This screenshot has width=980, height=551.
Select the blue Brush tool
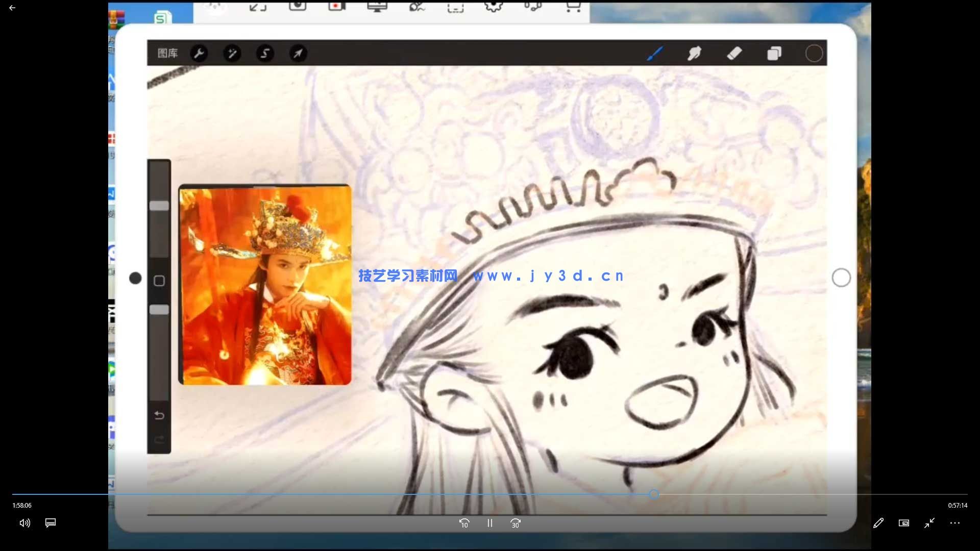click(x=655, y=53)
